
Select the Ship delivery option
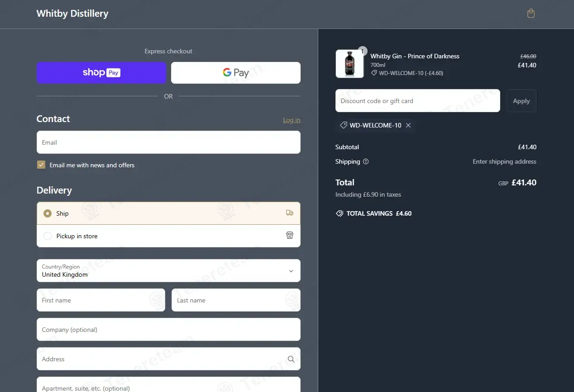pos(48,213)
